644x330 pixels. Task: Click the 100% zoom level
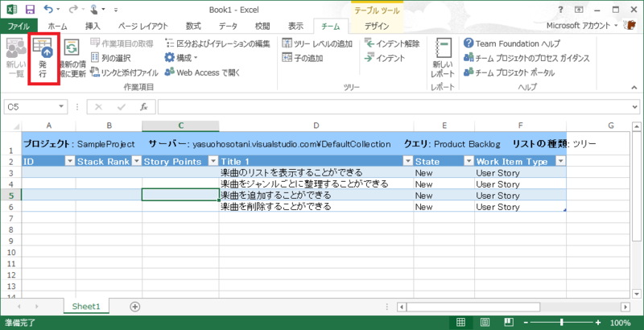(621, 322)
